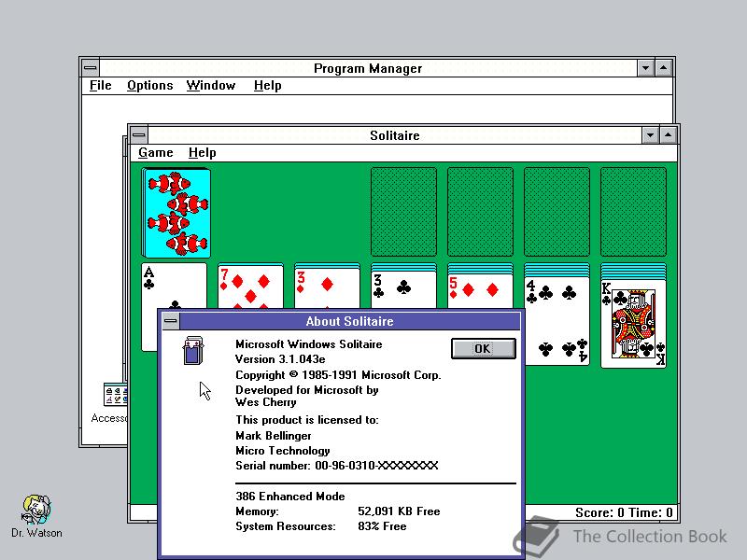Screen dimensions: 747x560
Task: Open Help menu in Program Manager
Action: [x=267, y=86]
